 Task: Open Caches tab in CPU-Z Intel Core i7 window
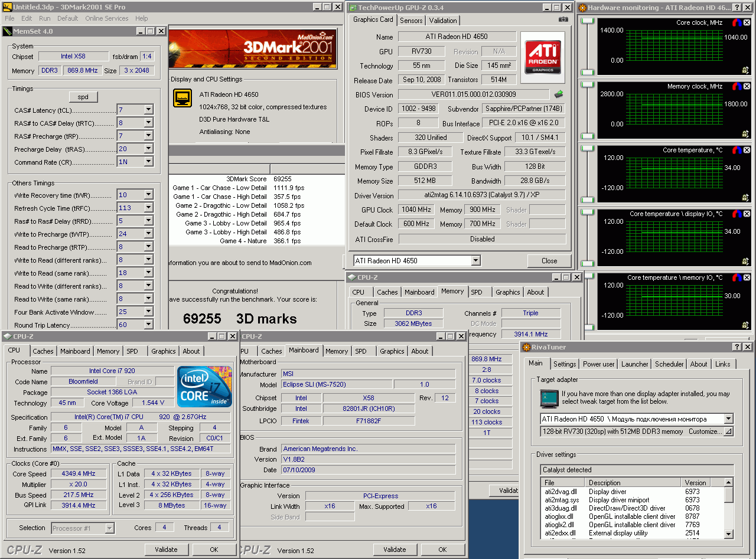pyautogui.click(x=43, y=351)
